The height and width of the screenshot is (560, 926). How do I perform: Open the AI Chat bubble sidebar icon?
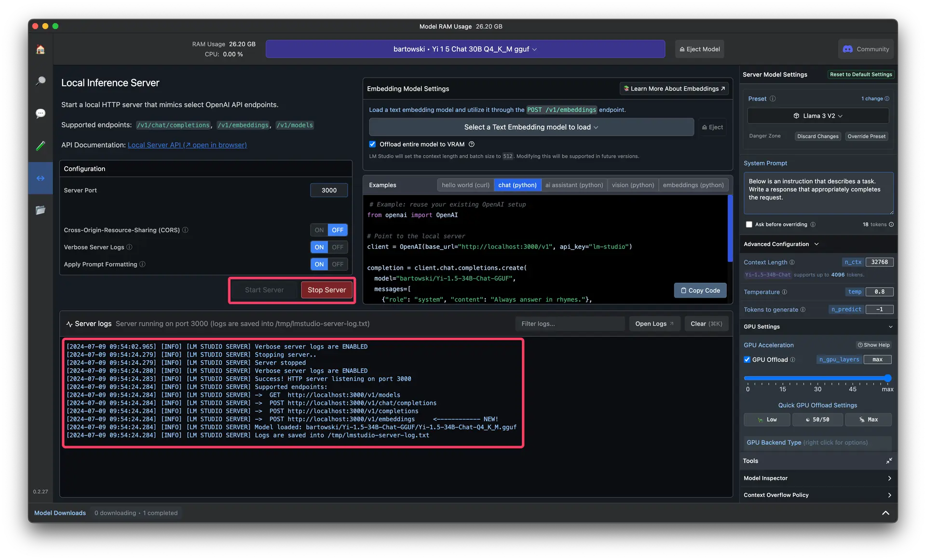[41, 113]
